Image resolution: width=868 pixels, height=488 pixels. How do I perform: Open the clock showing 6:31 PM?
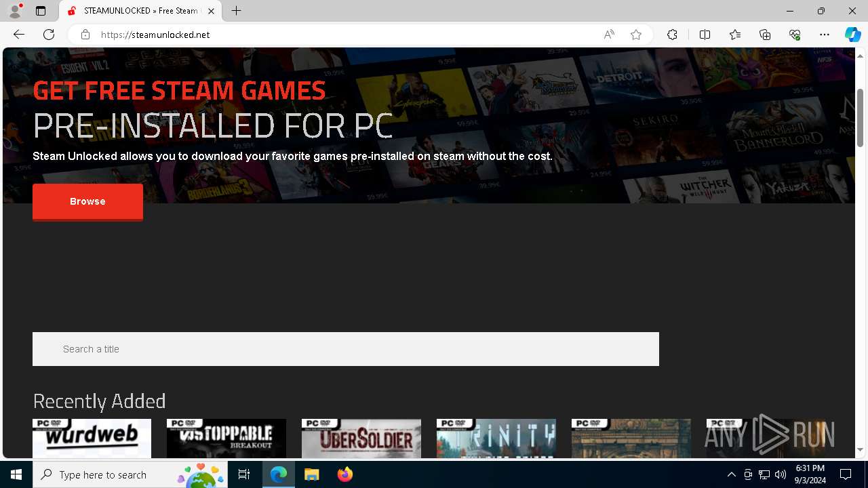click(810, 474)
